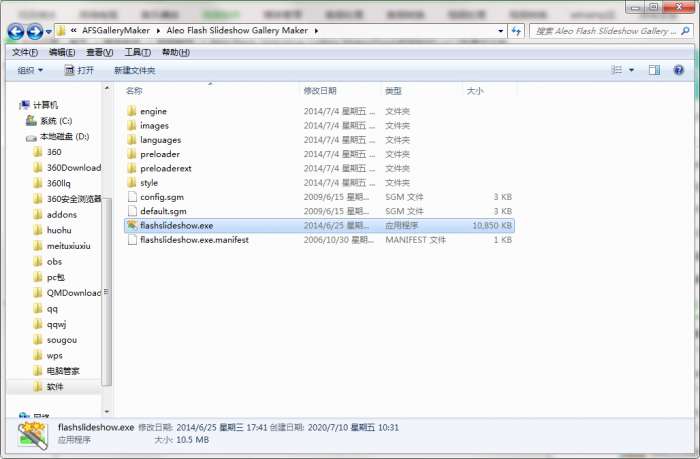Open the obs folder in tree
This screenshot has height=459, width=700.
coord(54,262)
